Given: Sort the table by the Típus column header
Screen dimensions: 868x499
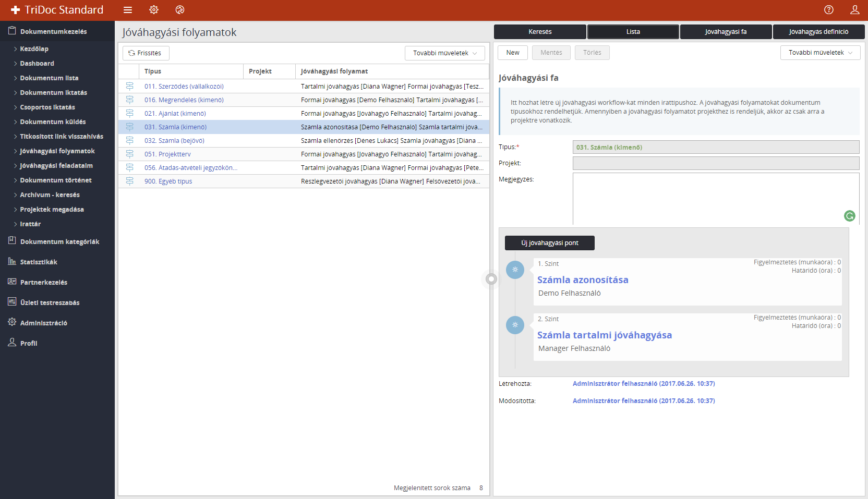Looking at the screenshot, I should click(x=191, y=71).
